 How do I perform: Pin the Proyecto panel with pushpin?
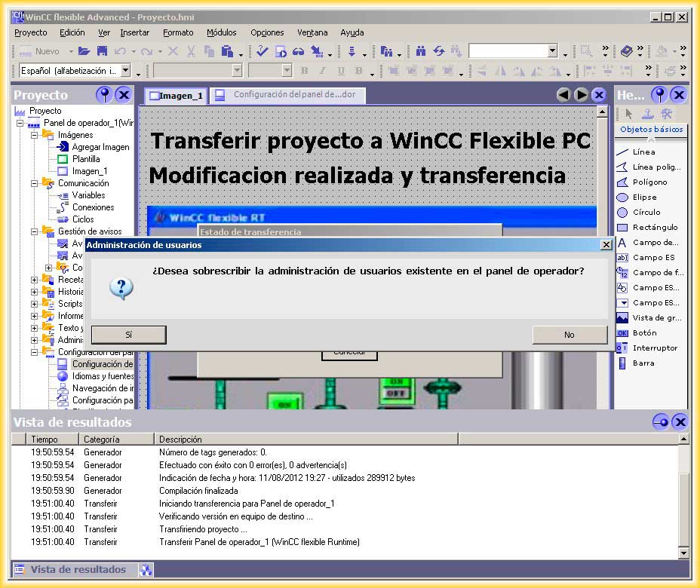tap(104, 95)
